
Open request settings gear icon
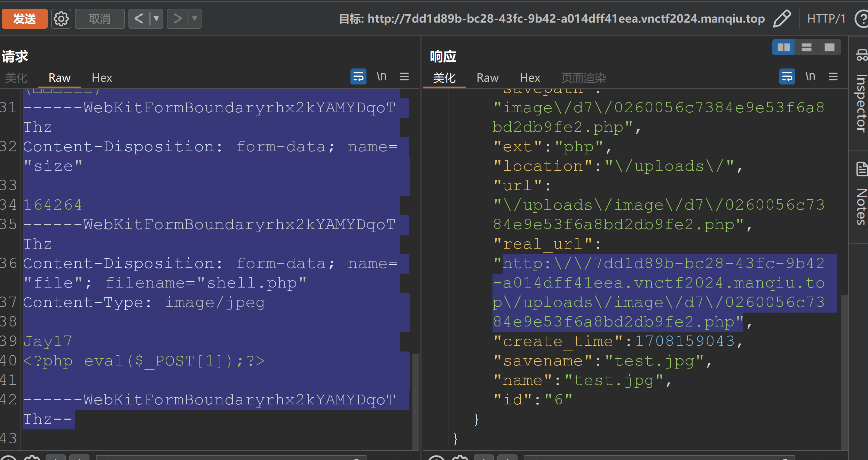[61, 19]
